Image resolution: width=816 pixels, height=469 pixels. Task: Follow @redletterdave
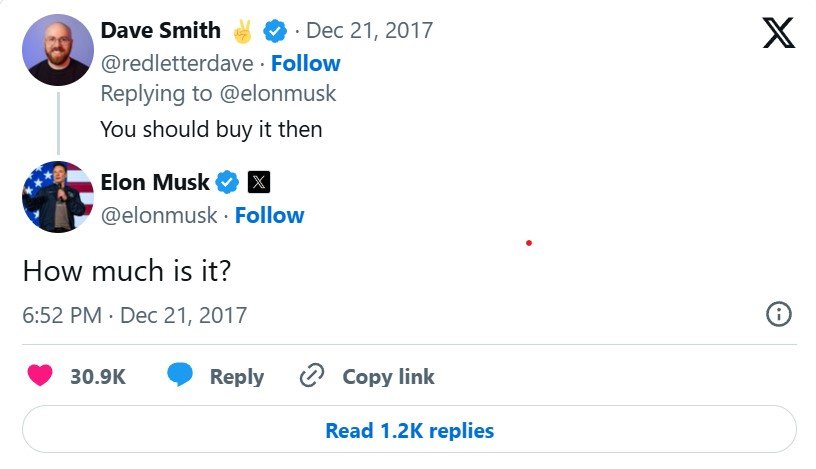click(305, 64)
